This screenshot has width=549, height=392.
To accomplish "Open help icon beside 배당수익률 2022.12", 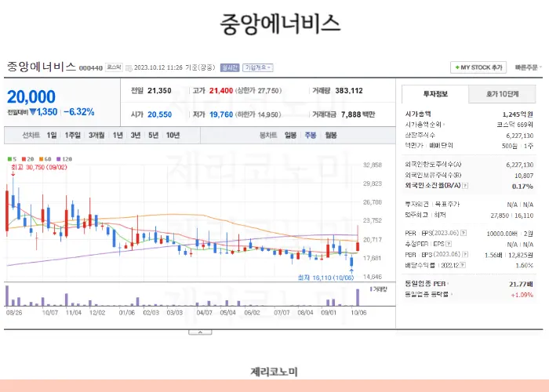I will point(463,265).
